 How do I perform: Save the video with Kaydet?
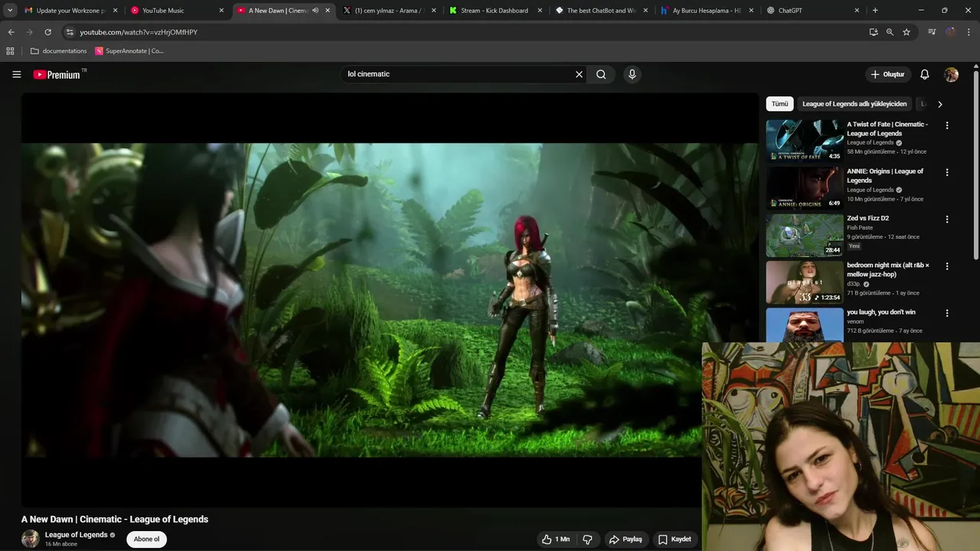click(675, 540)
